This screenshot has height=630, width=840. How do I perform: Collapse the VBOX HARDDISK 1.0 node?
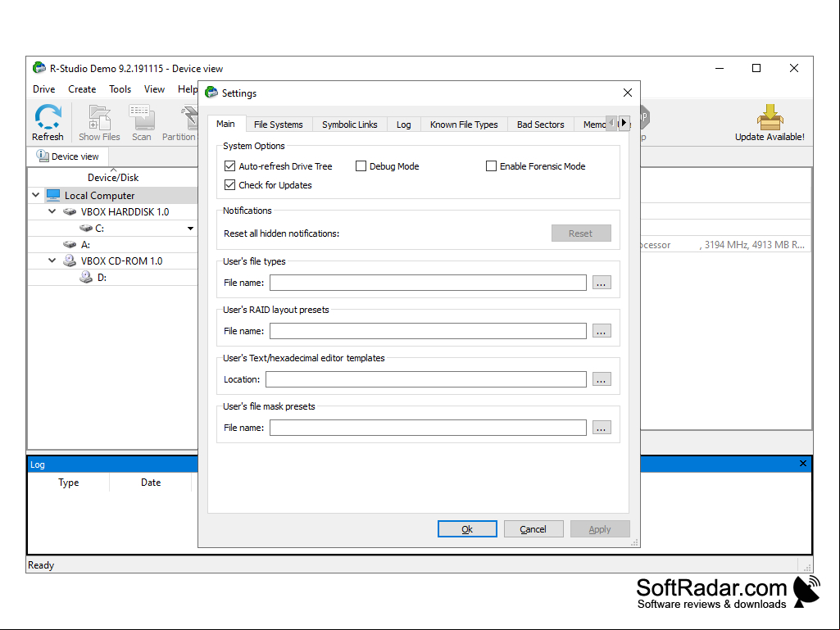52,211
